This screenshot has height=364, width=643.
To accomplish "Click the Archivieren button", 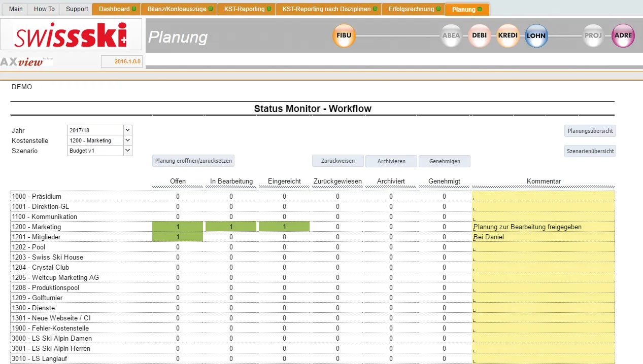I will 391,161.
